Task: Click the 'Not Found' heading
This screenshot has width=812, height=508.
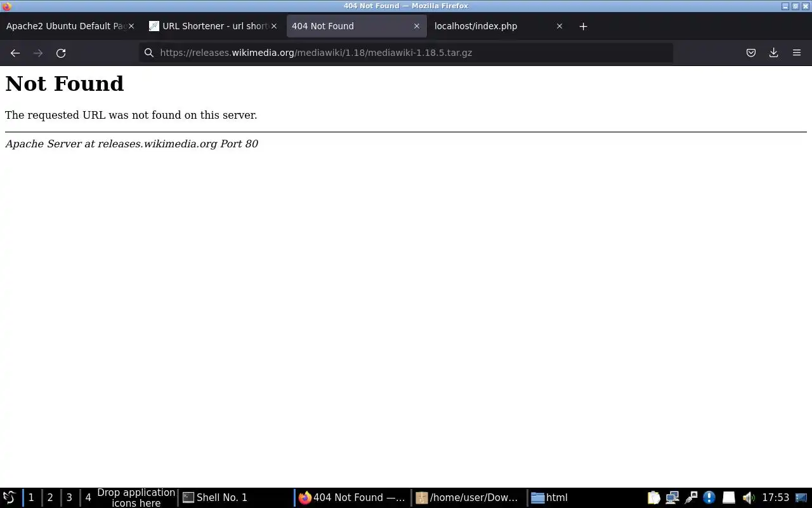Action: [x=65, y=83]
